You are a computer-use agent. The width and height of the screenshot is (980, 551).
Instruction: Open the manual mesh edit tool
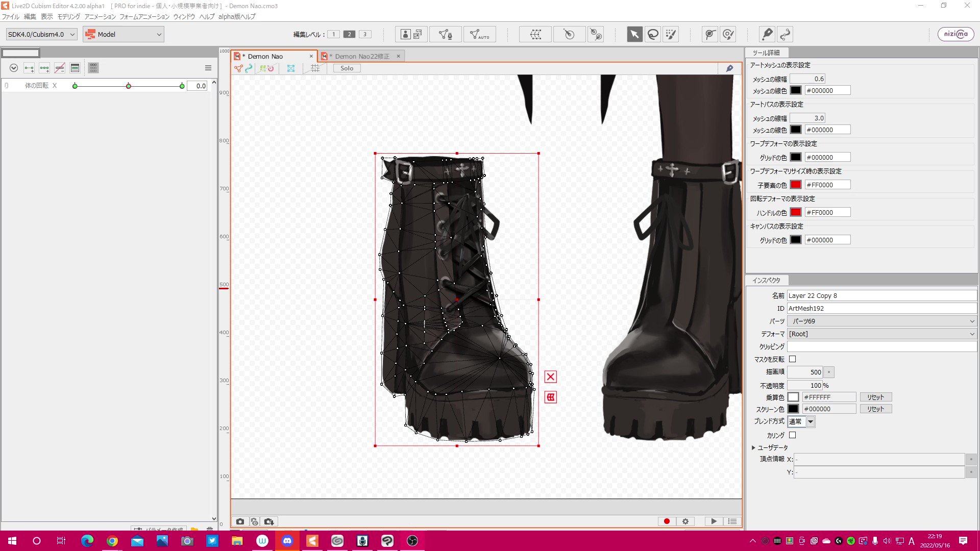tap(445, 34)
